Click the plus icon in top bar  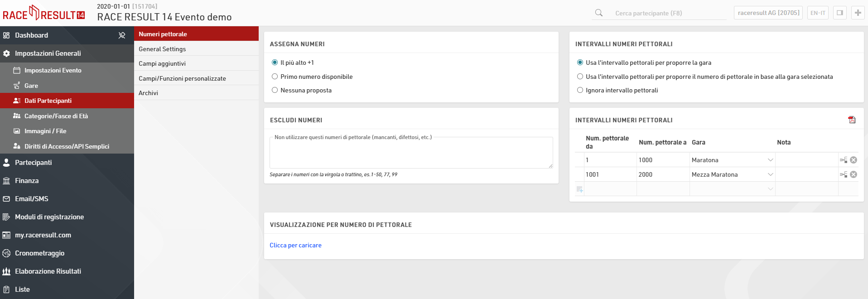click(x=858, y=13)
